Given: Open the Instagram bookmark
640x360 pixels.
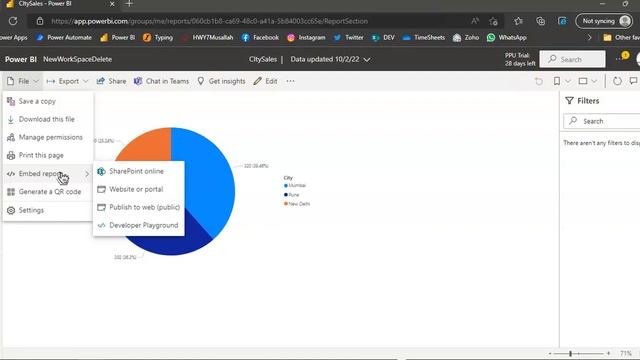Looking at the screenshot, I should [x=306, y=38].
